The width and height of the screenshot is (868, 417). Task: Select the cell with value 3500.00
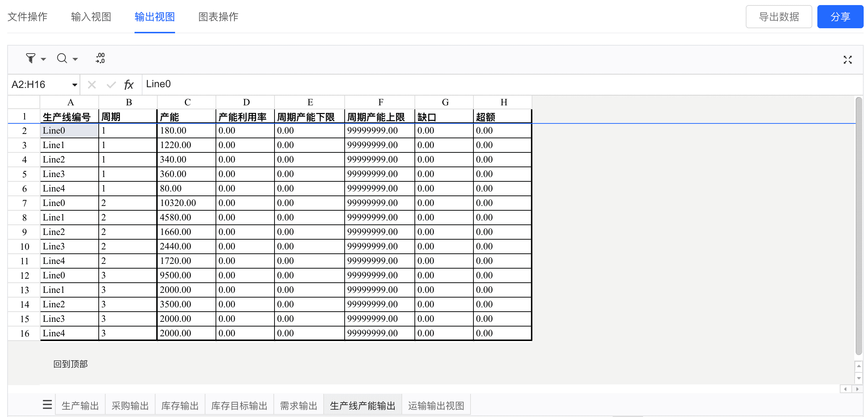187,304
